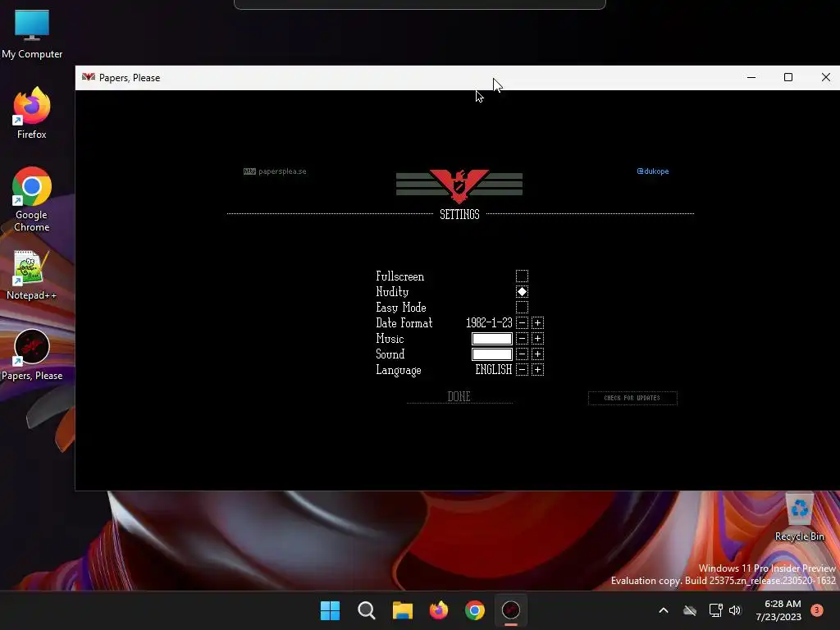Launch Firefox from the taskbar
Viewport: 840px width, 630px height.
tap(439, 610)
